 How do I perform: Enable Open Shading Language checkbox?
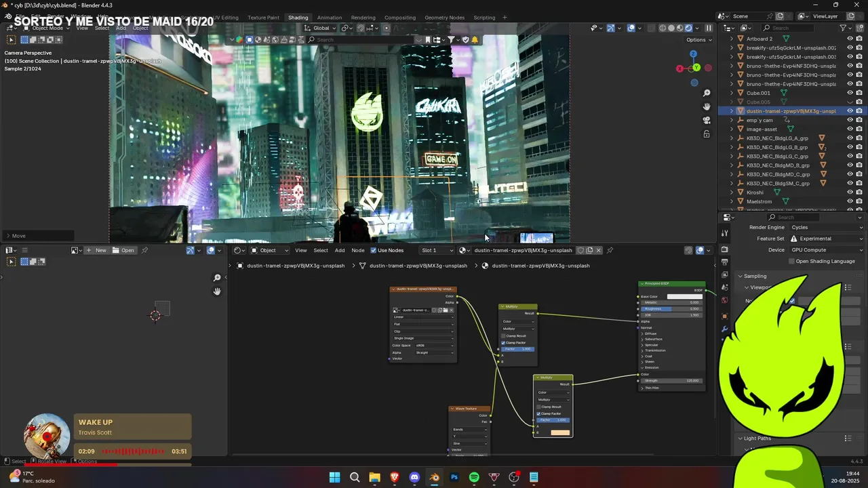click(791, 261)
